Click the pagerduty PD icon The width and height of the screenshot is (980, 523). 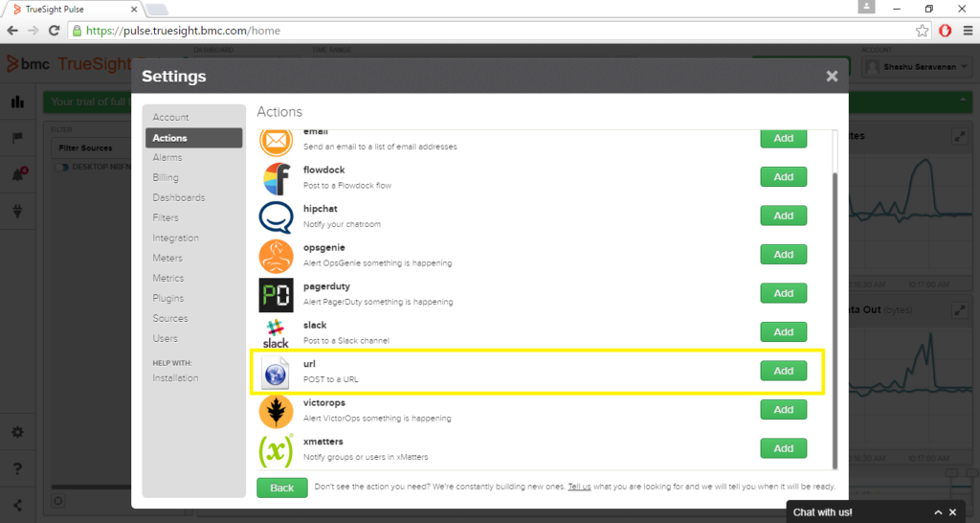tap(277, 295)
